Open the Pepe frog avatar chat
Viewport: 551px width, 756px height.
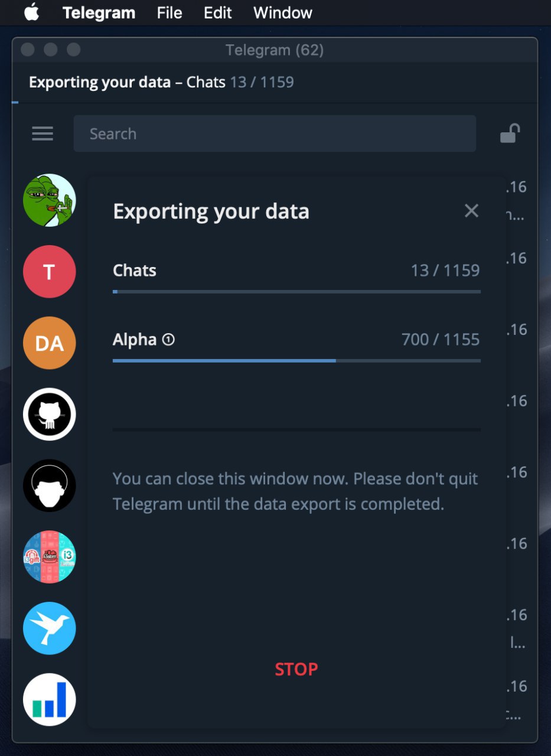(x=50, y=200)
